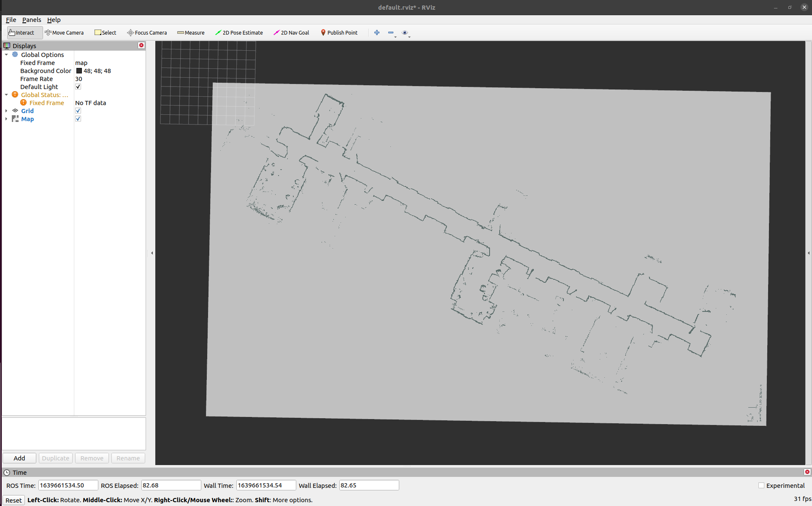Toggle the Grid display checkbox
The height and width of the screenshot is (506, 812).
[x=78, y=111]
